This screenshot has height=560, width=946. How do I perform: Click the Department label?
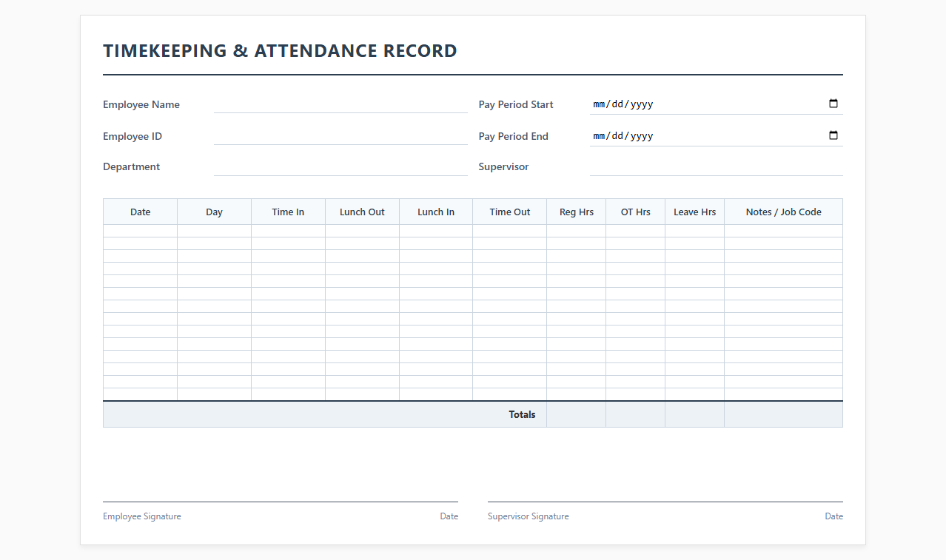click(132, 166)
